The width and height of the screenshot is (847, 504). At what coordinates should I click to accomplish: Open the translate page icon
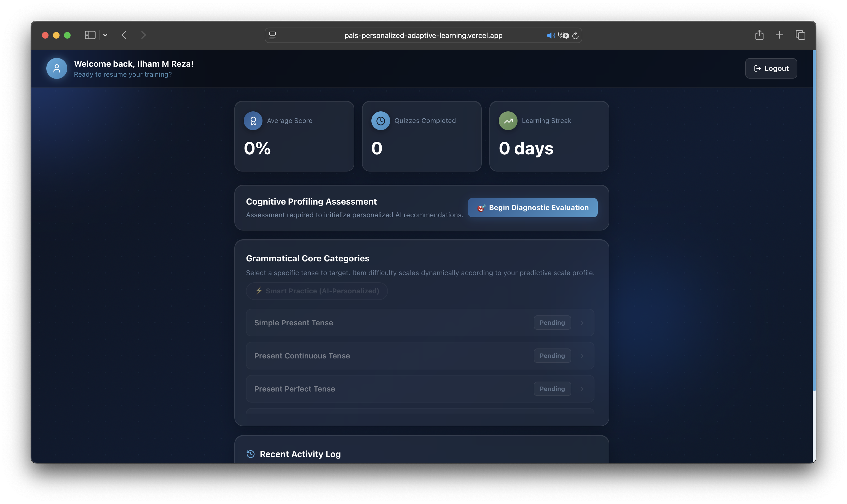coord(563,35)
